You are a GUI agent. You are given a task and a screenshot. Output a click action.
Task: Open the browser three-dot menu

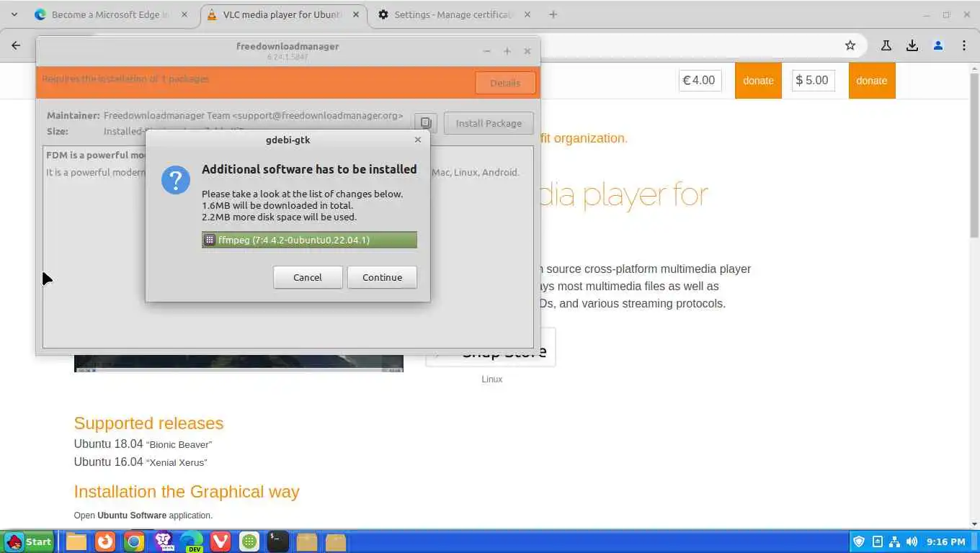(964, 45)
